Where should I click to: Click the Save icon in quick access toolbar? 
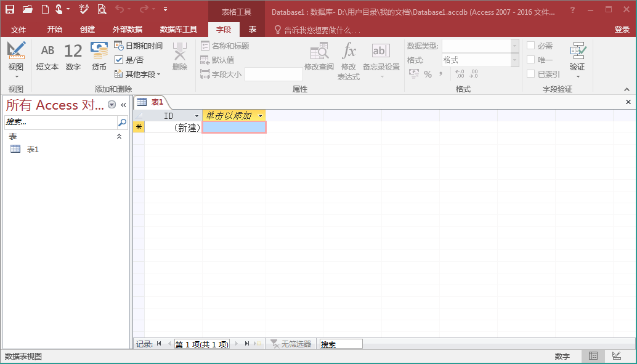pos(10,9)
